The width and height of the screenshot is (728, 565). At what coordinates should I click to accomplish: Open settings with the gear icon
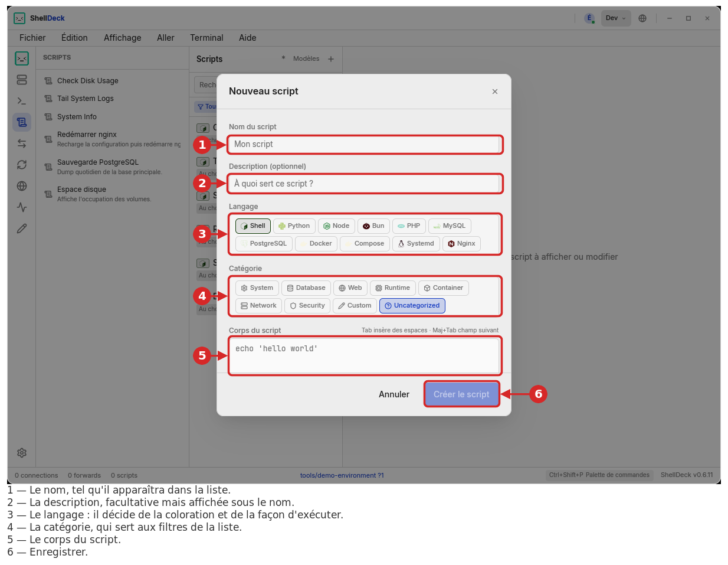pos(22,453)
